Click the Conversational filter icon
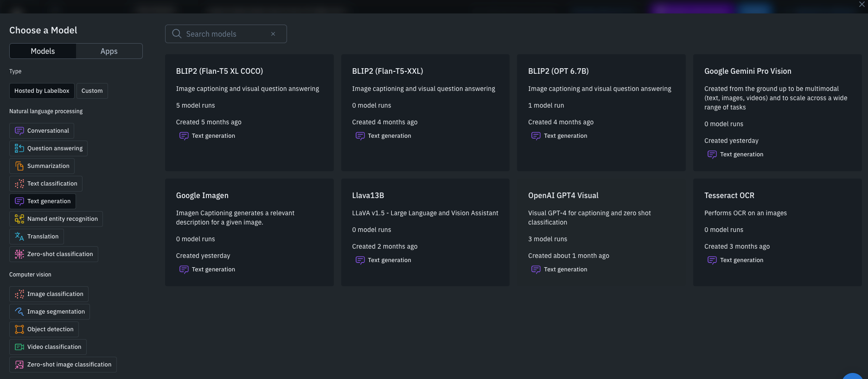Viewport: 868px width, 379px height. coord(19,131)
